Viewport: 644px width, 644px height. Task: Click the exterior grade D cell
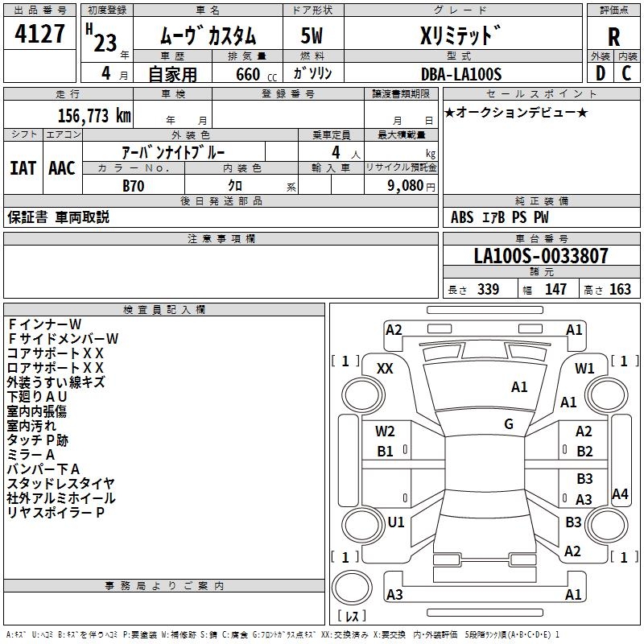[x=600, y=73]
